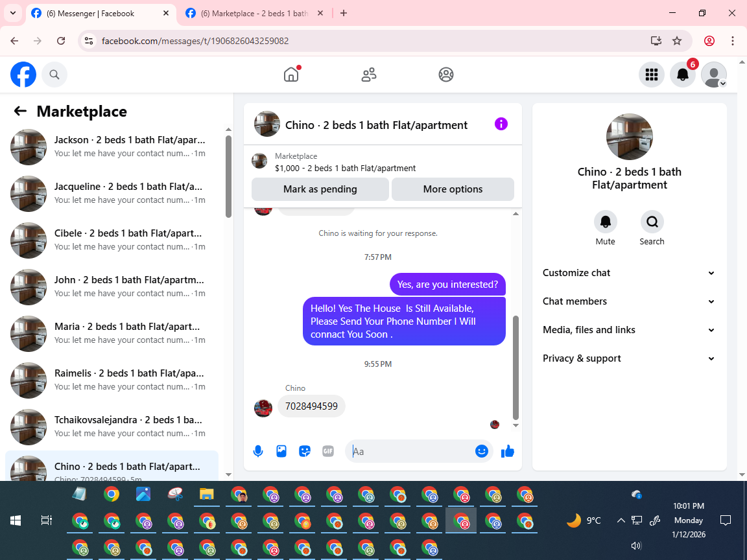Click Chino's phone number message 7028494599
This screenshot has height=560, width=747.
(x=311, y=406)
